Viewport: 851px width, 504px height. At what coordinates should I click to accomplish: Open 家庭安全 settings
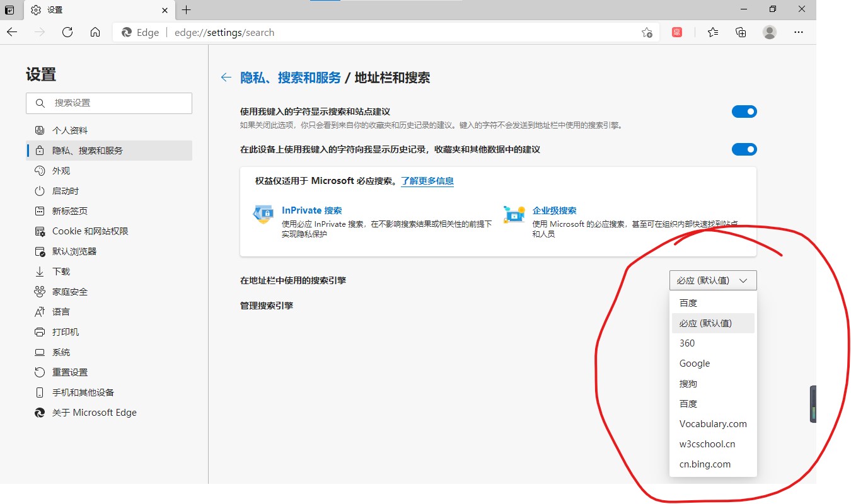pos(110,292)
